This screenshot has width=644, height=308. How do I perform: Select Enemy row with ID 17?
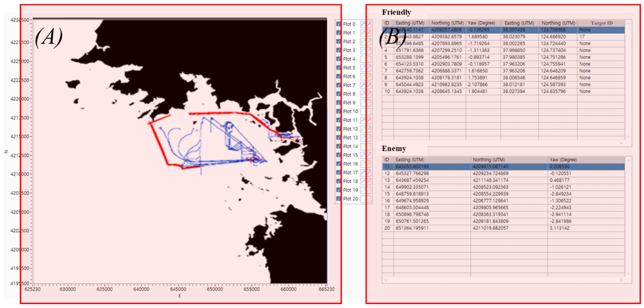[x=387, y=208]
